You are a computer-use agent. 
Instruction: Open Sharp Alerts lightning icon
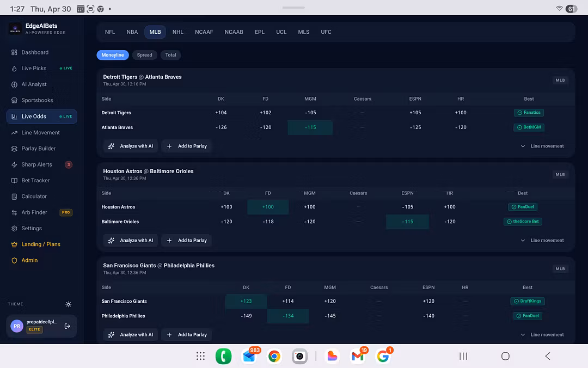(14, 164)
